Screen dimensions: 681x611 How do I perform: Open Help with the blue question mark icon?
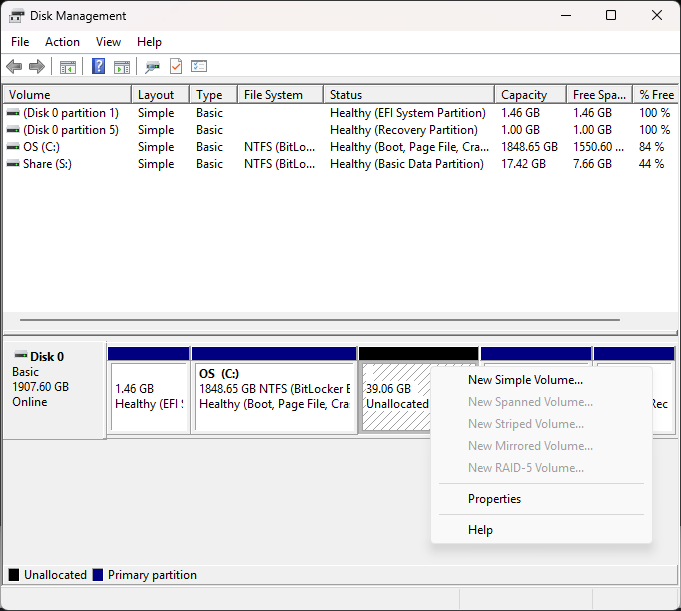click(x=99, y=66)
